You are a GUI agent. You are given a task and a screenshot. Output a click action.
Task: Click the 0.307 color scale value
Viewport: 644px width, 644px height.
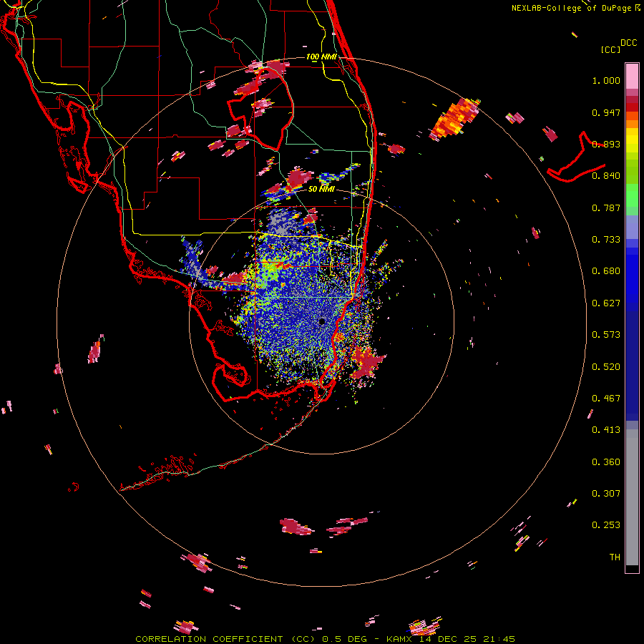coord(606,494)
